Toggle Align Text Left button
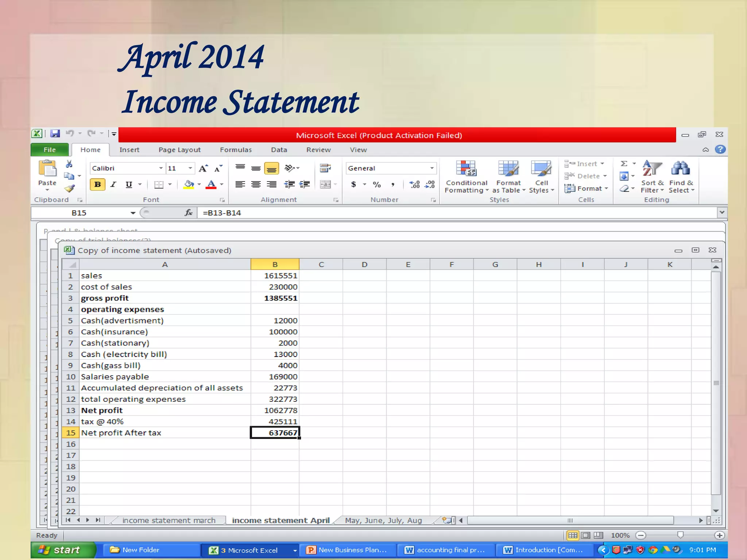747x560 pixels. (x=240, y=184)
